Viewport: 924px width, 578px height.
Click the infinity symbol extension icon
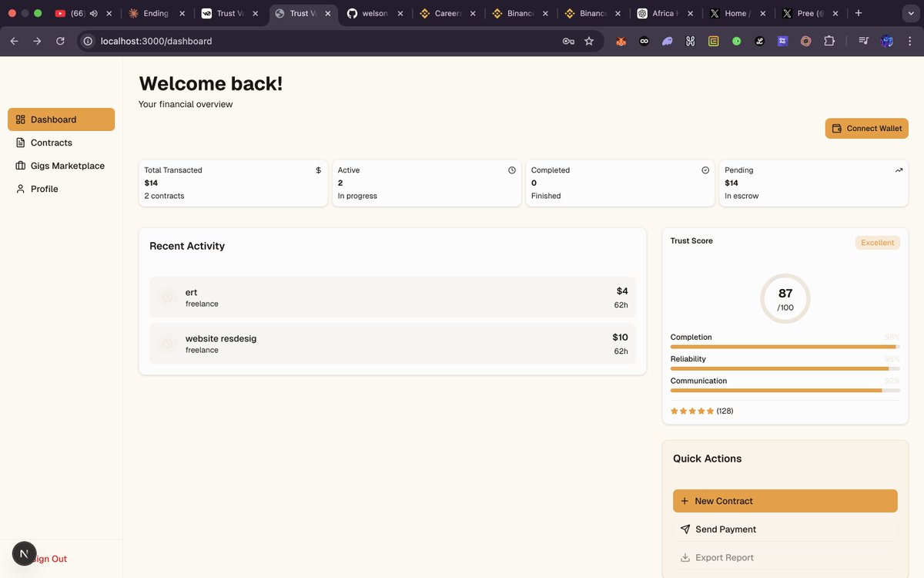(x=644, y=42)
